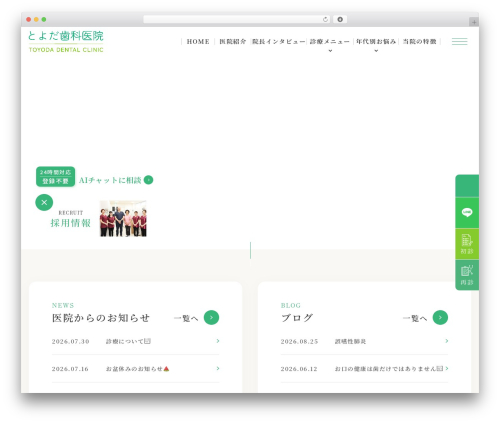Click the news 一覧へ green arrow button
This screenshot has width=500, height=423.
tap(211, 317)
